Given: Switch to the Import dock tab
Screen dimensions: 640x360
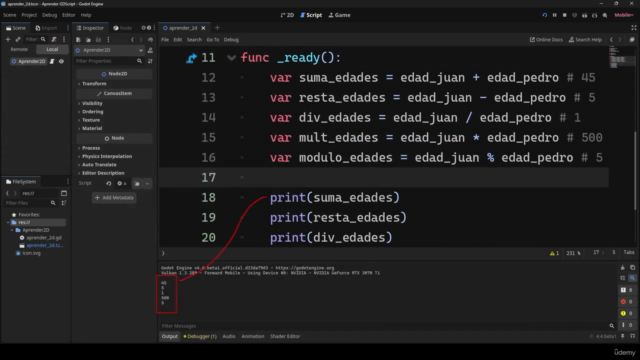Looking at the screenshot, I should coord(46,28).
